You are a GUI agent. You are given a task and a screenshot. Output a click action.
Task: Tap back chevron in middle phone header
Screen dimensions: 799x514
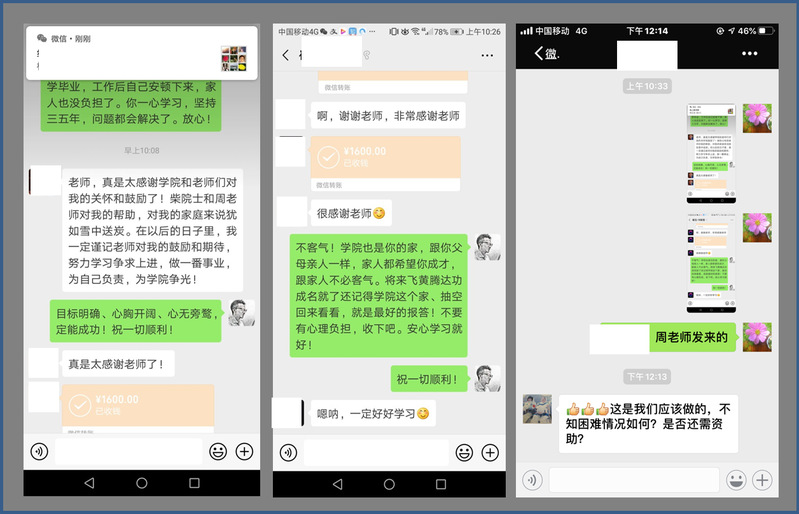tap(286, 55)
